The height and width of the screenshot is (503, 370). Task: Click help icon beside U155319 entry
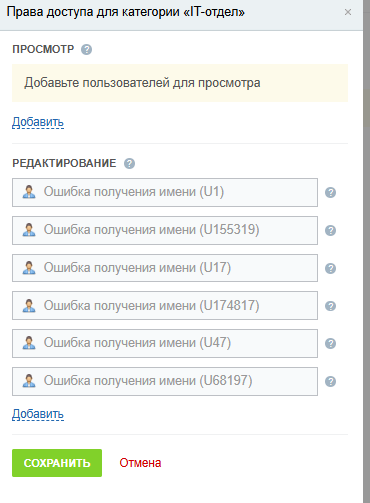tap(330, 230)
